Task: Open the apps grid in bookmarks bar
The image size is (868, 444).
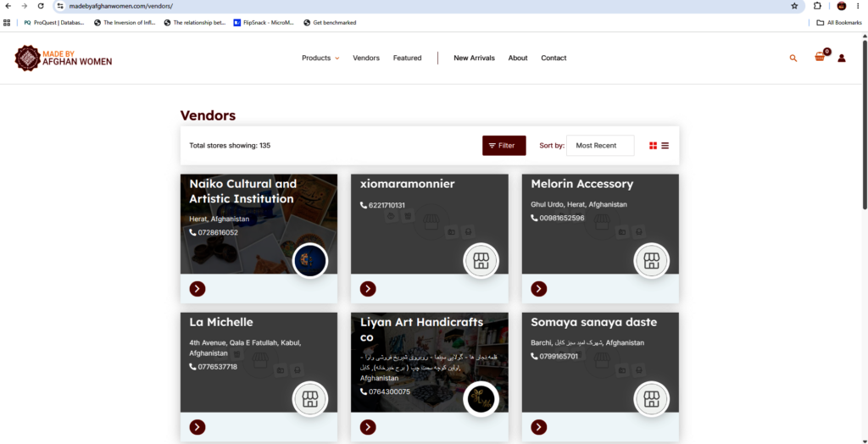Action: pyautogui.click(x=7, y=23)
